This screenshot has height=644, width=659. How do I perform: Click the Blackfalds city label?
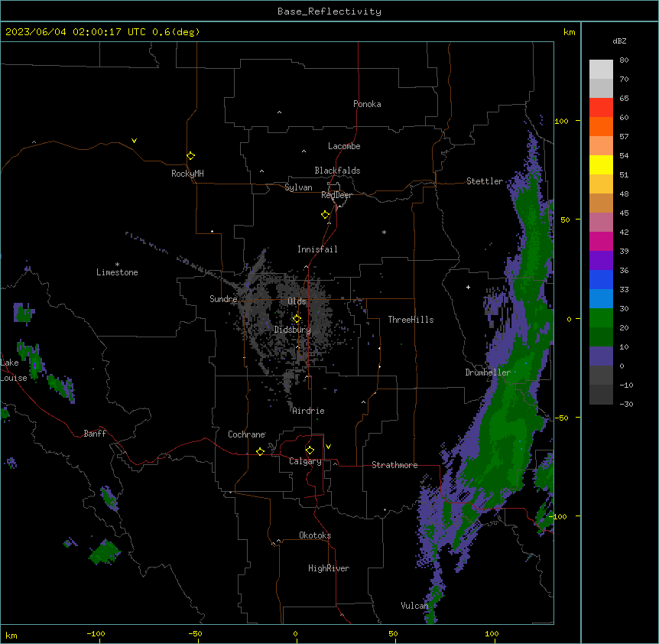click(337, 171)
